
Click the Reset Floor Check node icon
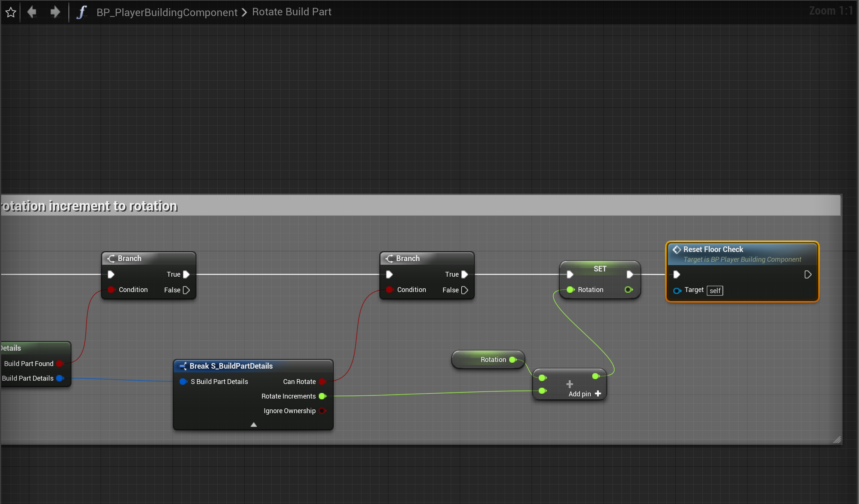(x=676, y=249)
